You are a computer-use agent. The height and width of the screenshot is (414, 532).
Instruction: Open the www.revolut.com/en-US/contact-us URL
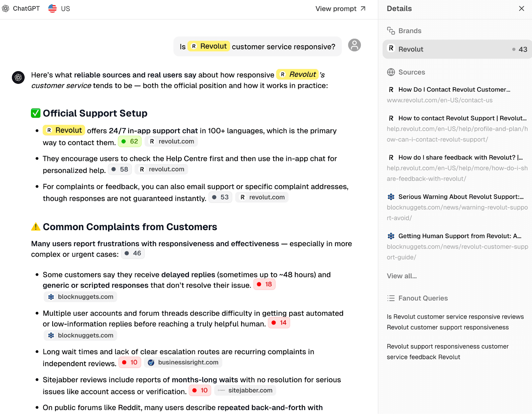pos(440,100)
